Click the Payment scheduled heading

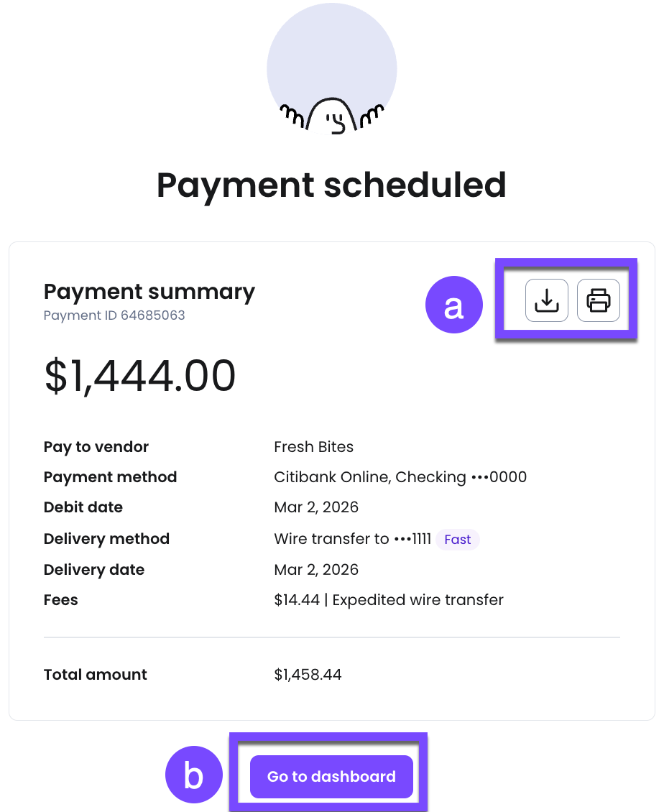coord(331,185)
